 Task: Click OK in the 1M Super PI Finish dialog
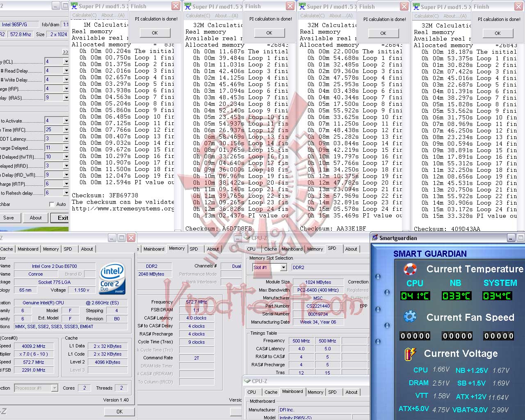(x=155, y=33)
